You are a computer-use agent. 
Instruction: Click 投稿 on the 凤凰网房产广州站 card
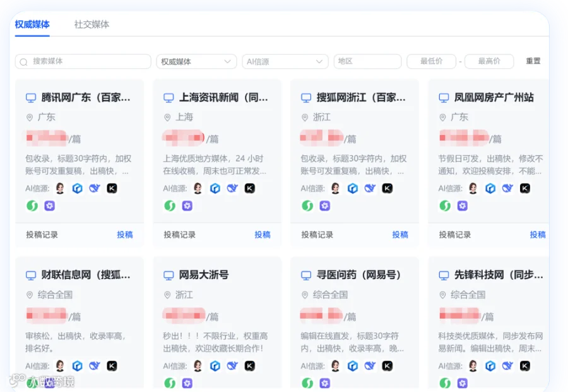click(x=538, y=234)
